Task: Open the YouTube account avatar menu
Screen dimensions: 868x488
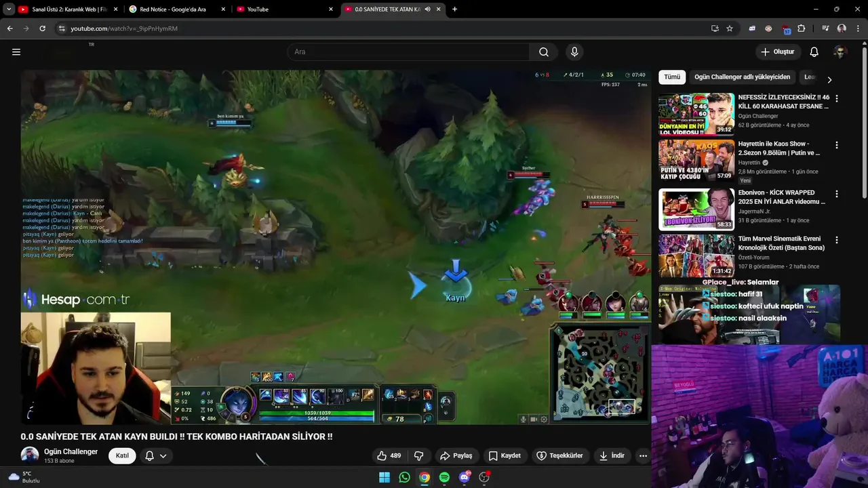Action: point(840,52)
